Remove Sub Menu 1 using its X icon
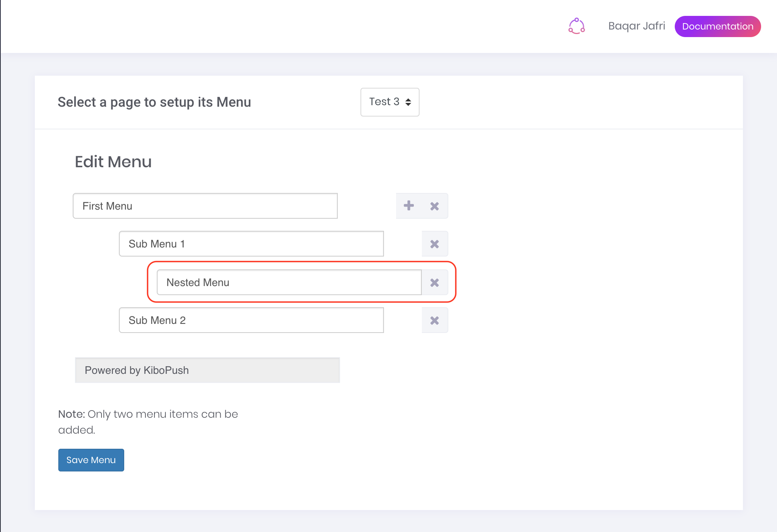The width and height of the screenshot is (777, 532). coord(434,244)
